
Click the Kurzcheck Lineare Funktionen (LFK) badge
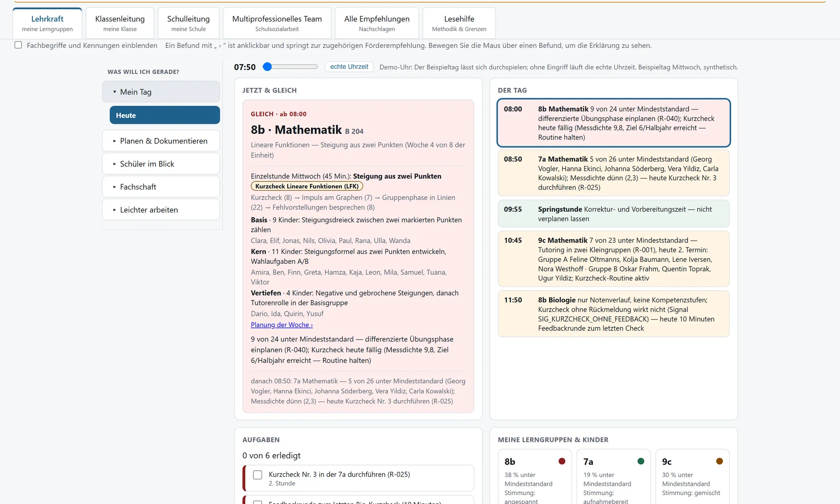click(307, 186)
